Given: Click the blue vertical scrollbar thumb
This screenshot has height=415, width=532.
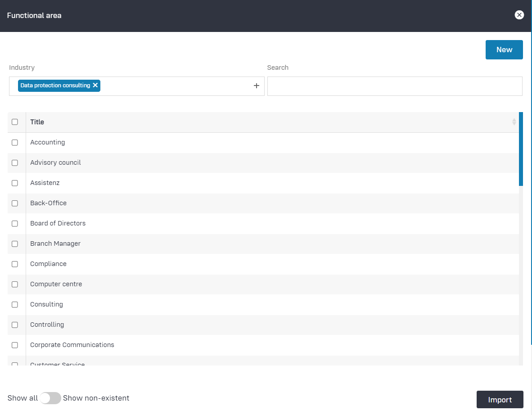Looking at the screenshot, I should pos(521,149).
